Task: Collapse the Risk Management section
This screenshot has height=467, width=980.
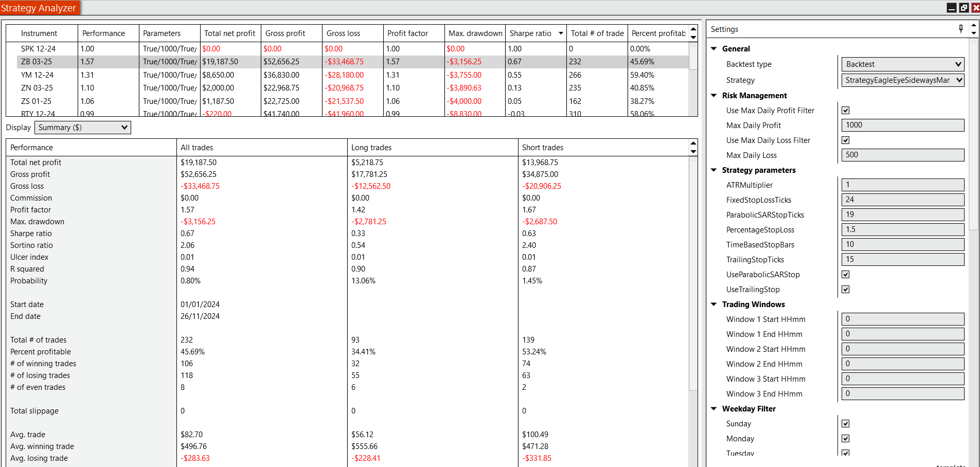Action: click(714, 96)
